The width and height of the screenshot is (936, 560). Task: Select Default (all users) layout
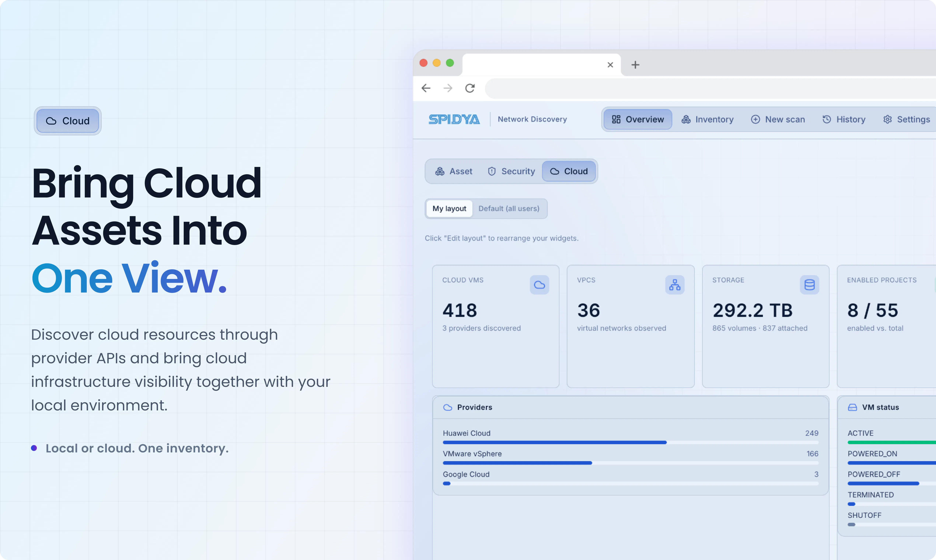[x=509, y=209]
